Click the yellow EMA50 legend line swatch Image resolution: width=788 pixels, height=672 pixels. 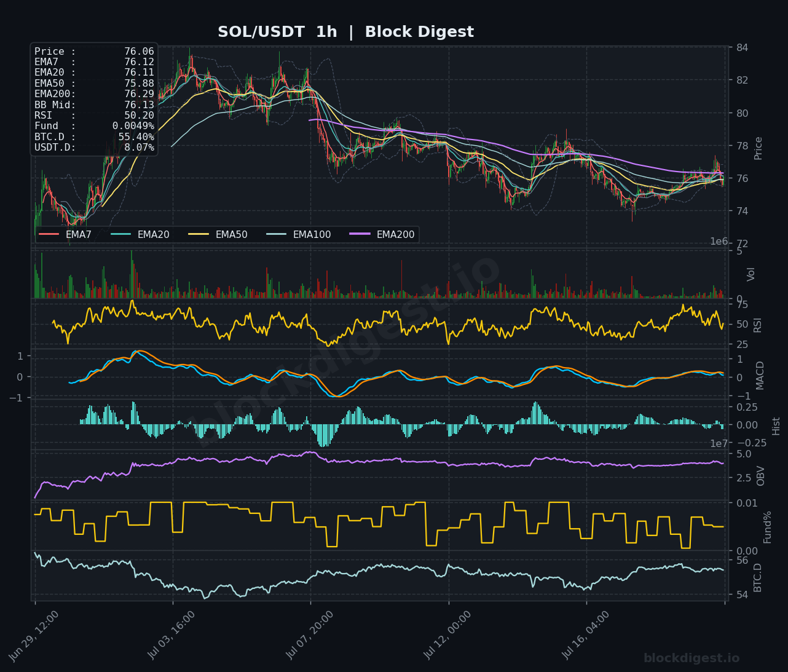coord(199,234)
